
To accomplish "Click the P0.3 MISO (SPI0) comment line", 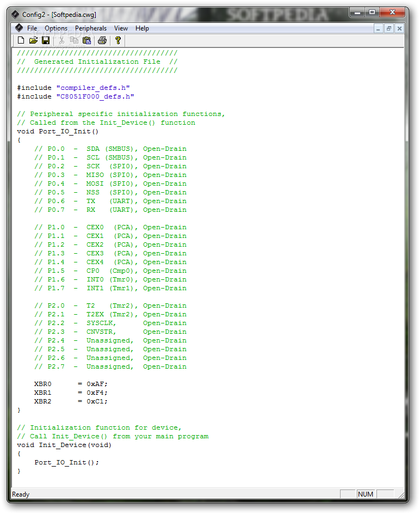I will click(x=110, y=175).
